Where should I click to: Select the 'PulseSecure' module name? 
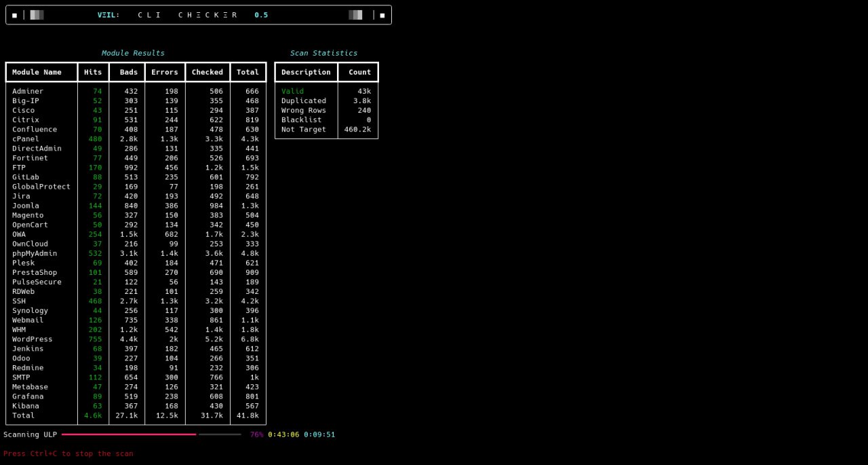37,281
